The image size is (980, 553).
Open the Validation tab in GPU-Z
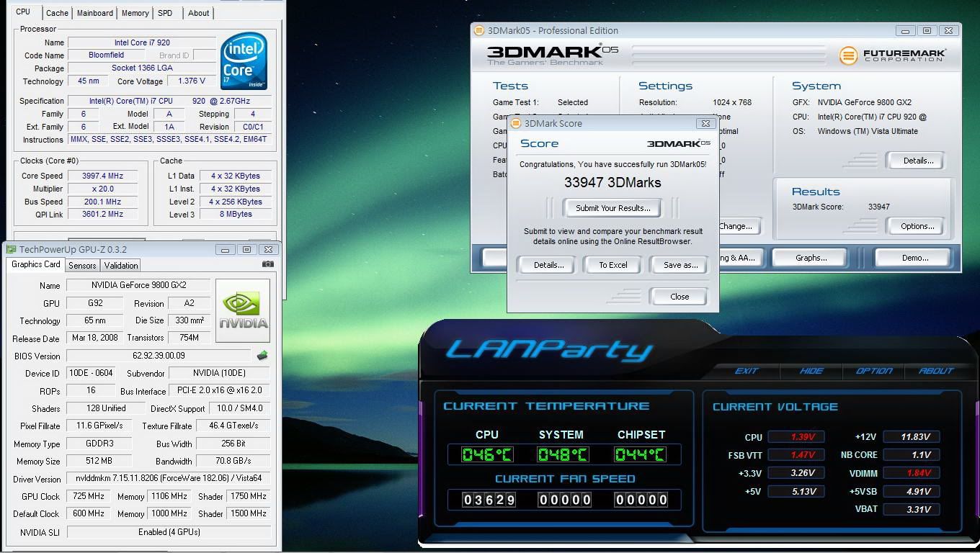click(x=121, y=266)
